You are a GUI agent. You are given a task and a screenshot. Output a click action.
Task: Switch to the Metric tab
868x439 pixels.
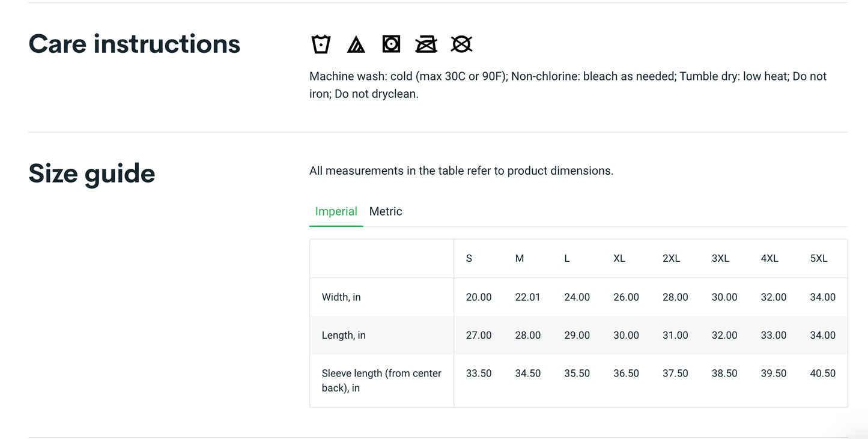(386, 211)
